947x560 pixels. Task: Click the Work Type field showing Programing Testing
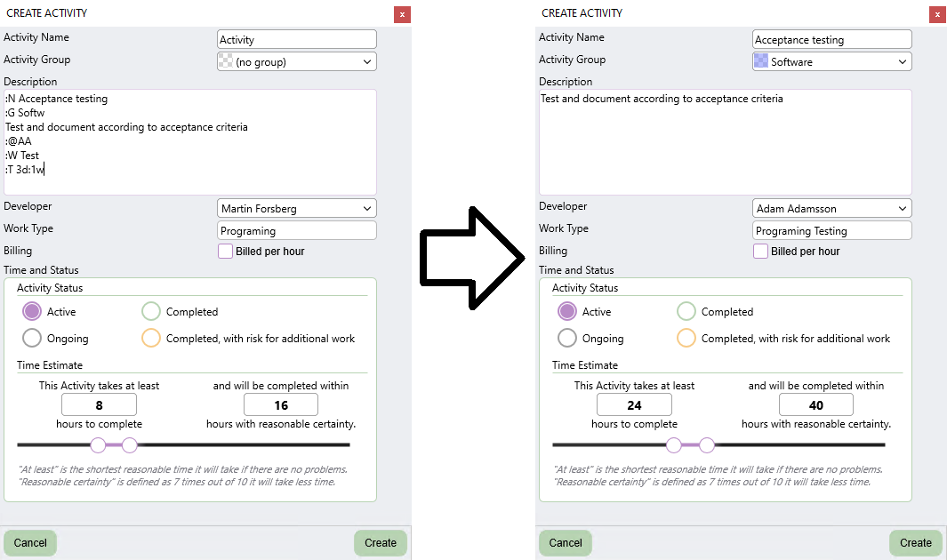831,229
